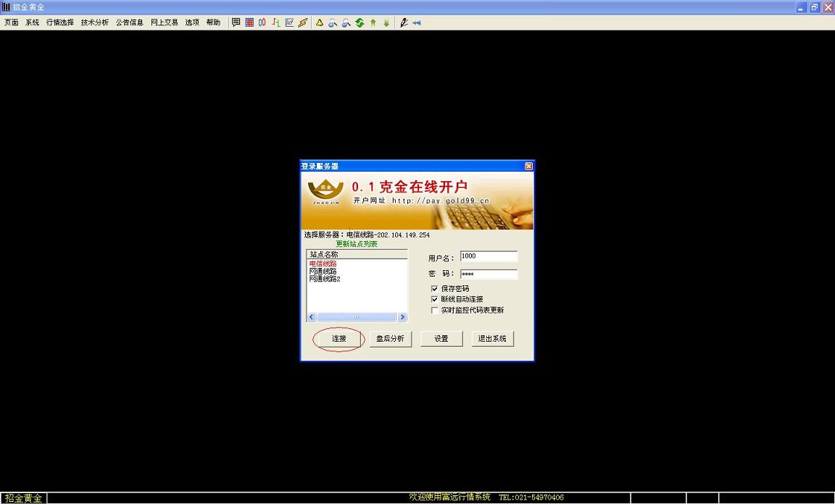835x504 pixels.
Task: Click the blue rewind arrow icon
Action: tap(417, 22)
